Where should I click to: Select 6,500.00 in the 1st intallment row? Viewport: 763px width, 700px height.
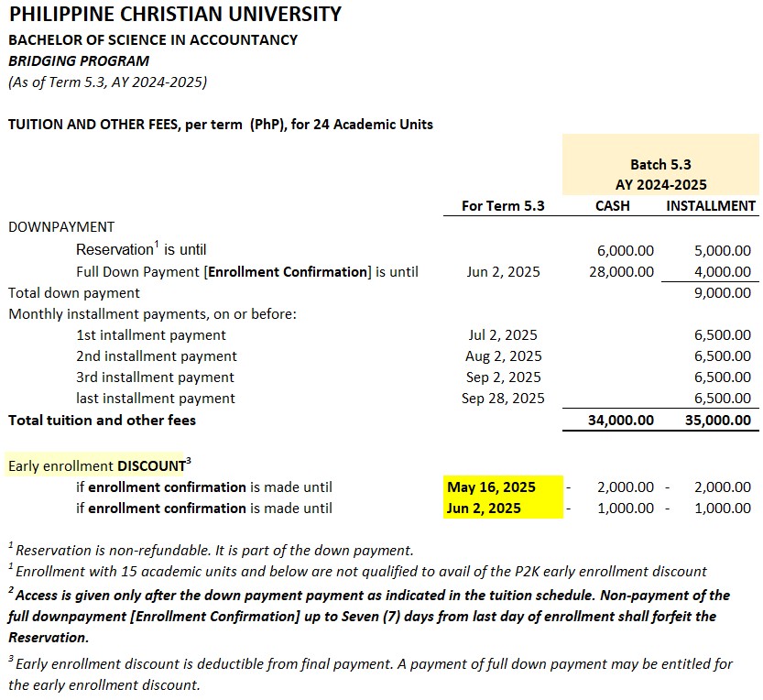722,335
